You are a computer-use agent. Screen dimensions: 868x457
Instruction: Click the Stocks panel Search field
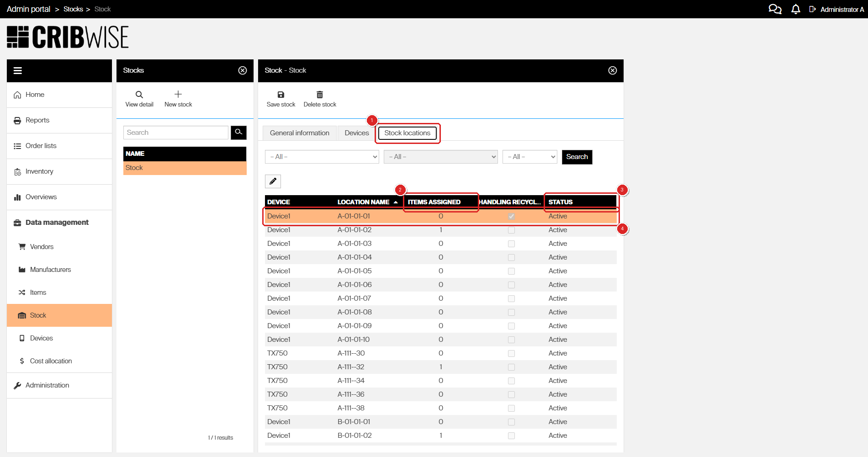[x=176, y=133]
